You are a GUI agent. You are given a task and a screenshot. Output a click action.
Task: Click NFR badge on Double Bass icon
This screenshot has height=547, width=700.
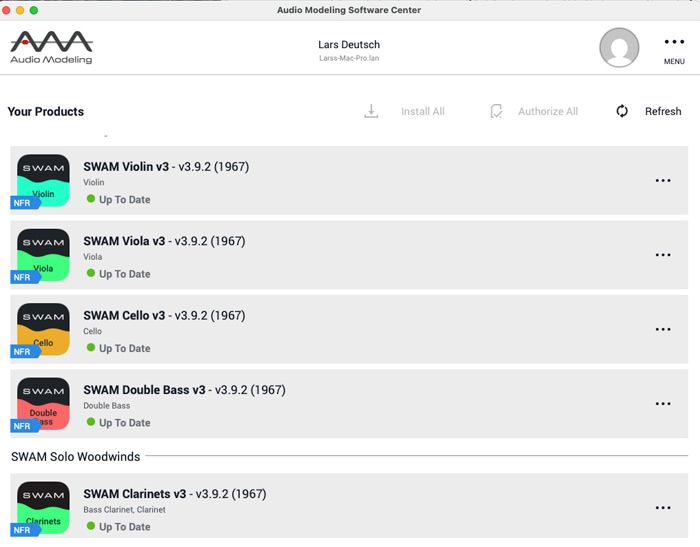point(25,426)
